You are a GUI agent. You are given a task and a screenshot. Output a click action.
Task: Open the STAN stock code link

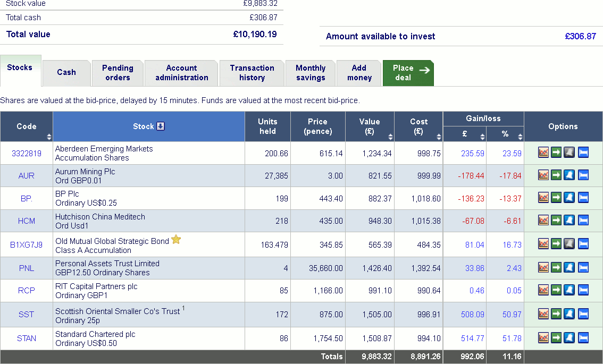coord(27,338)
